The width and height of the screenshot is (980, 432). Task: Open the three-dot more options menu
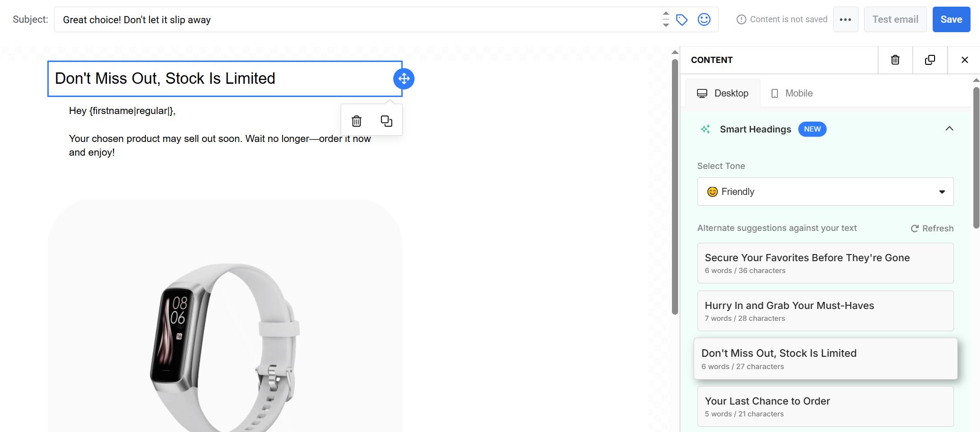845,19
